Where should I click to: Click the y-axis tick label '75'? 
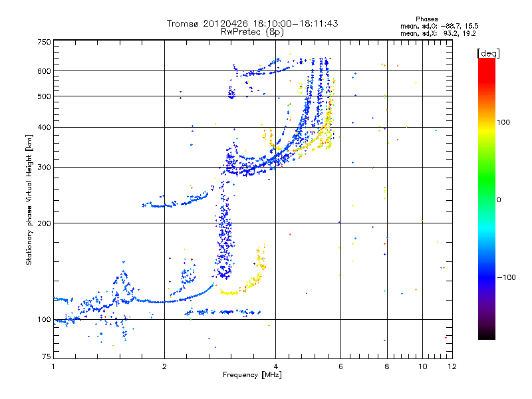tap(47, 356)
